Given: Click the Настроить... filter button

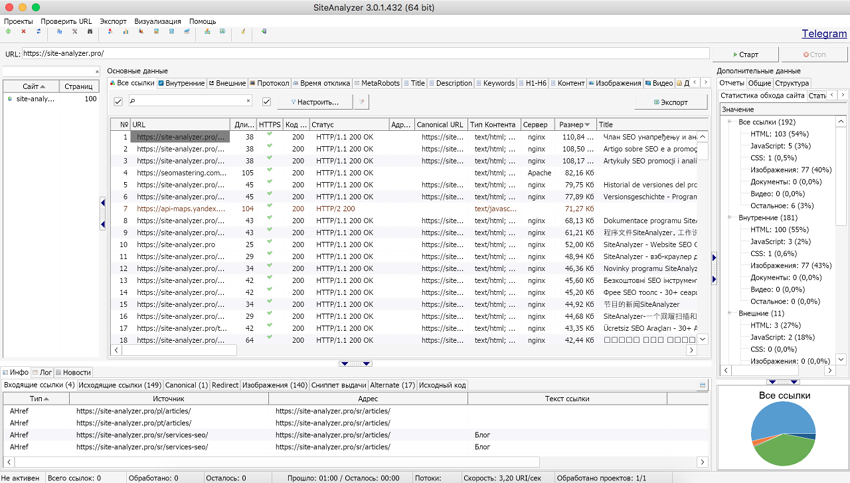Looking at the screenshot, I should 314,101.
